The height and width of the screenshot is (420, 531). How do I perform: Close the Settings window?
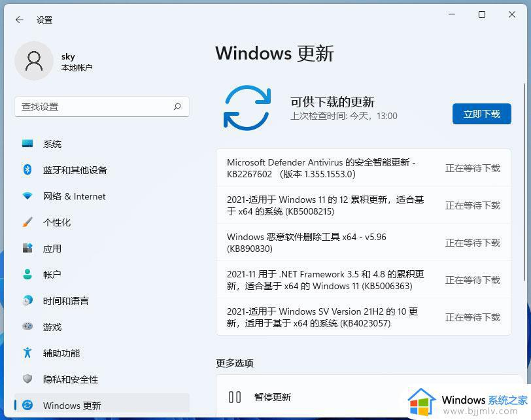[511, 14]
